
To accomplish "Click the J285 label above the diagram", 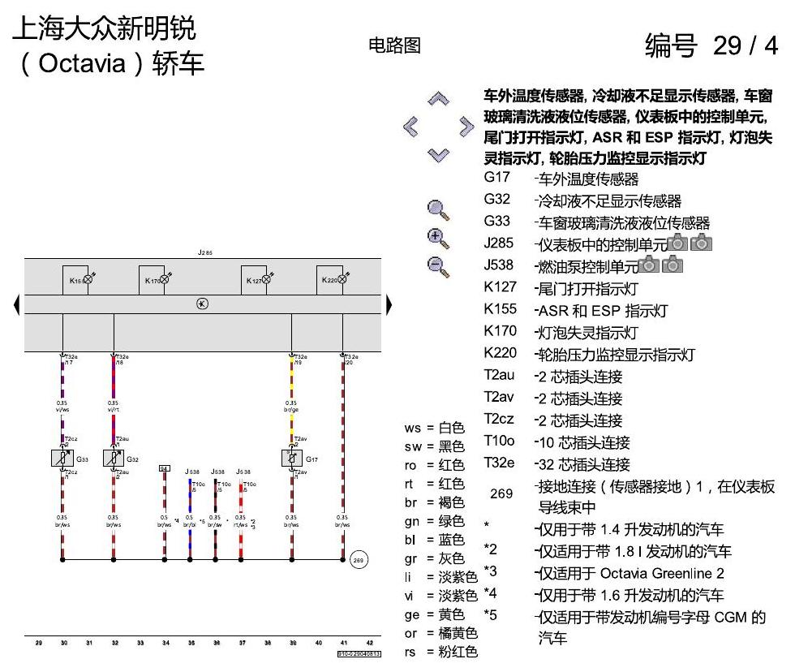I will pyautogui.click(x=204, y=252).
